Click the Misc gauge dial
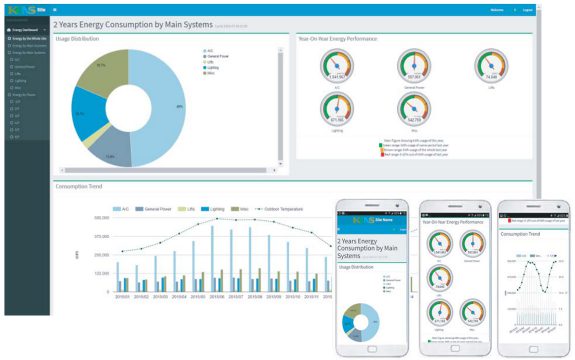Image resolution: width=575 pixels, height=360 pixels. point(414,109)
